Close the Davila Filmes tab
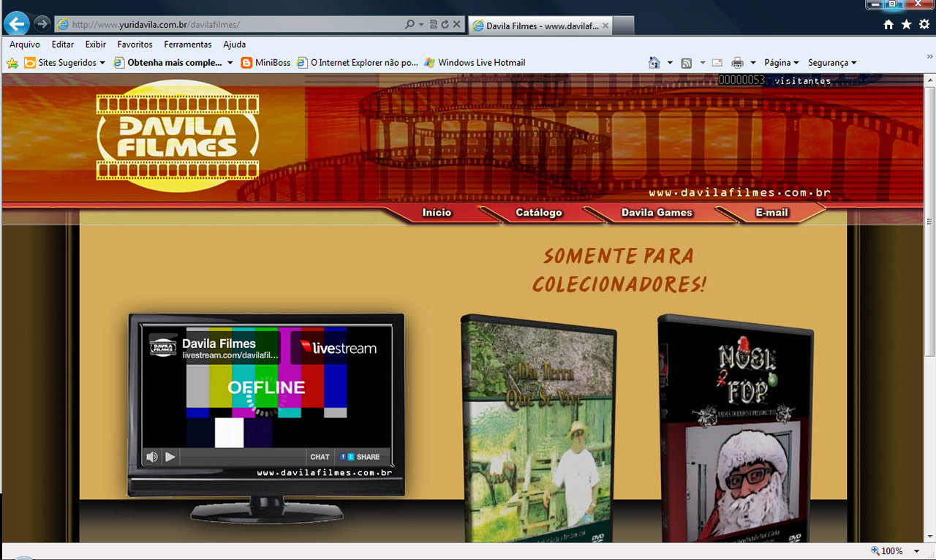This screenshot has width=936, height=560. (607, 26)
